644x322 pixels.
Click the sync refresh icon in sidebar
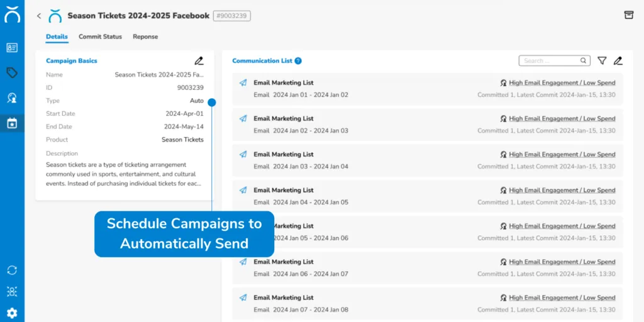(x=12, y=270)
